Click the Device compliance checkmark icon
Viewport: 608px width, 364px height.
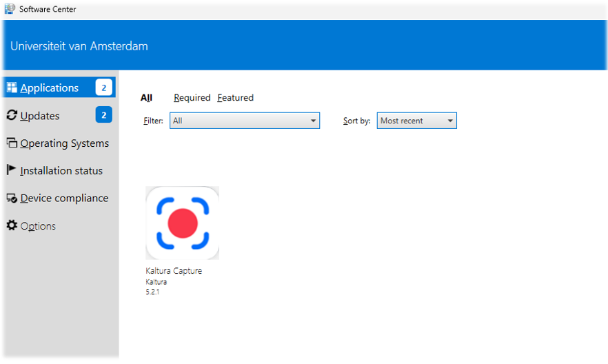point(12,198)
